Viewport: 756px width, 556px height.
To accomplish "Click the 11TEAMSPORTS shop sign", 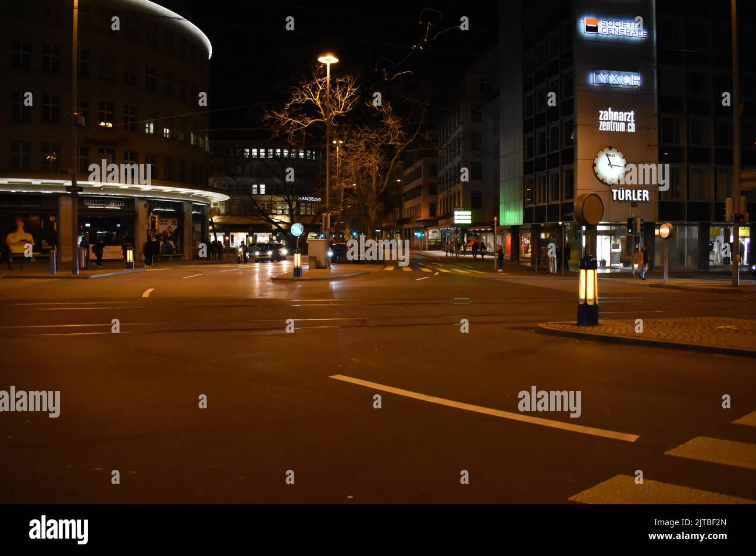I will tap(104, 203).
